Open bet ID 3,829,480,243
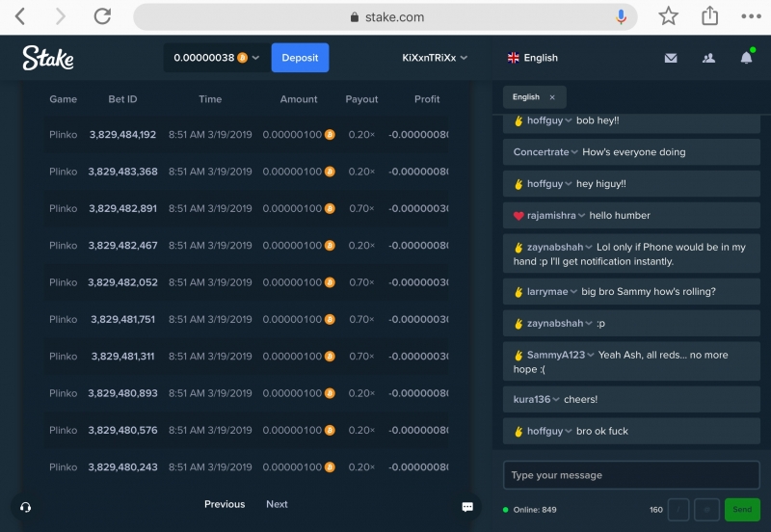This screenshot has width=771, height=532. click(x=122, y=466)
